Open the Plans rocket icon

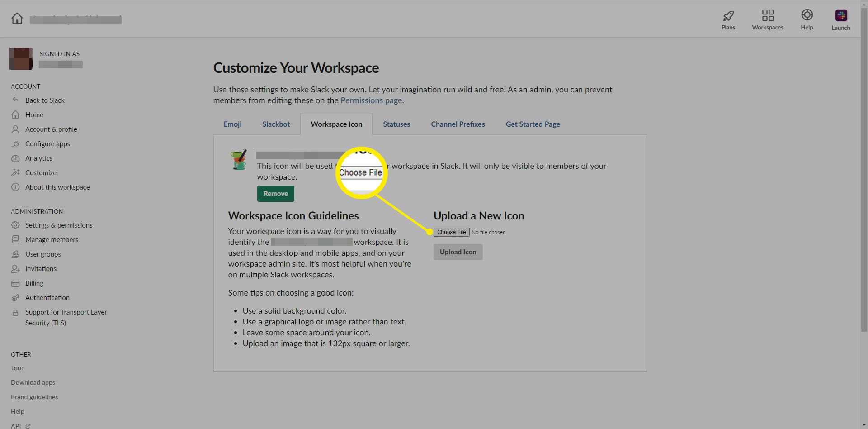728,16
